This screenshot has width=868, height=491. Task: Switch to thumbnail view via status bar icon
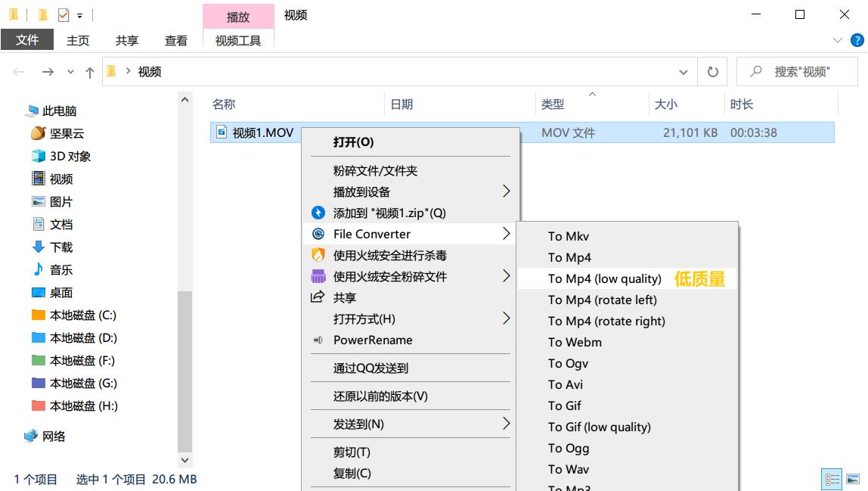[x=854, y=480]
